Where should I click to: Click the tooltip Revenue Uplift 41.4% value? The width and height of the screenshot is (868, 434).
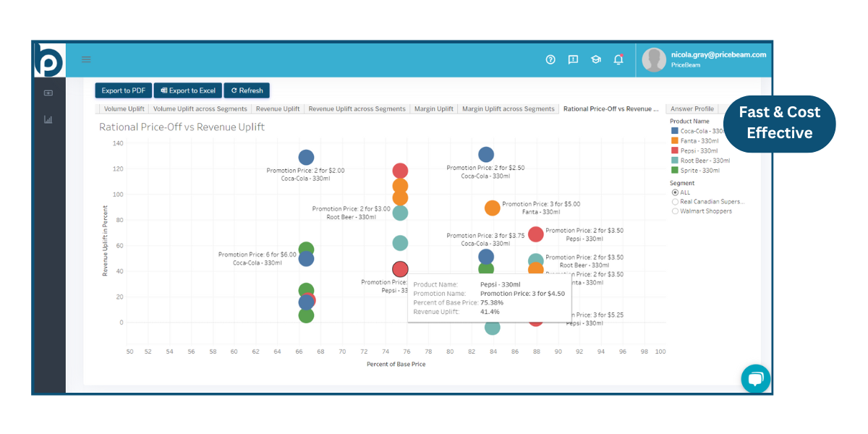[490, 312]
